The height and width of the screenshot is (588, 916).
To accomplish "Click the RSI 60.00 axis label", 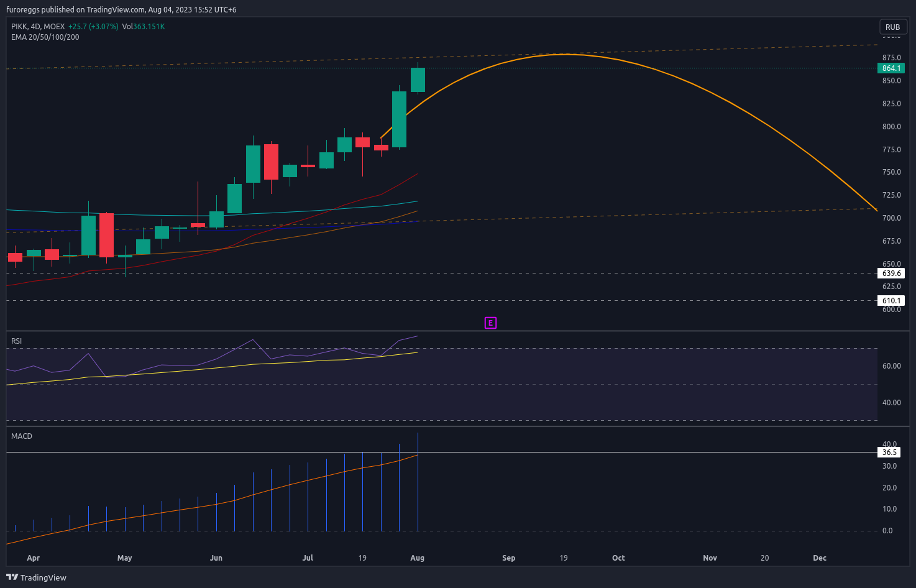I will (891, 366).
